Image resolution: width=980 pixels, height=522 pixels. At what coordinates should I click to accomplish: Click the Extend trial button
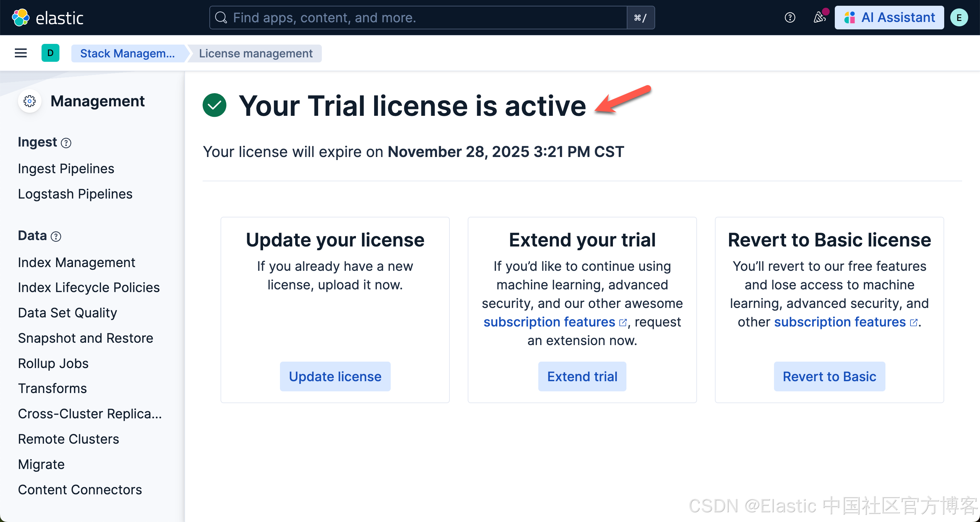pyautogui.click(x=582, y=376)
